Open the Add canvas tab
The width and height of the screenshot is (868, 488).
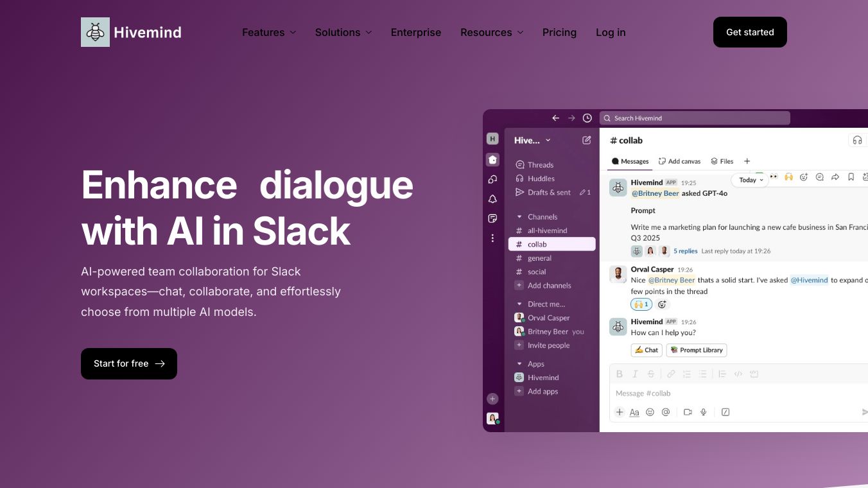pos(679,161)
